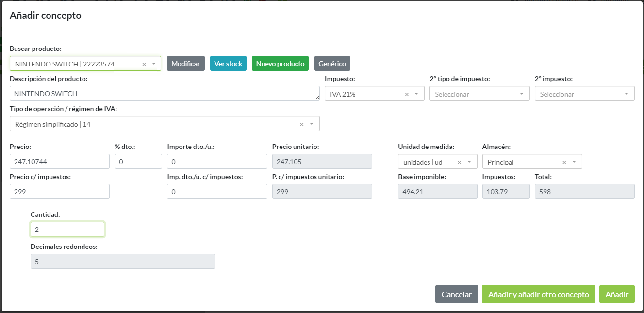
Task: Open the 2º impuesto dropdown
Action: pyautogui.click(x=584, y=94)
